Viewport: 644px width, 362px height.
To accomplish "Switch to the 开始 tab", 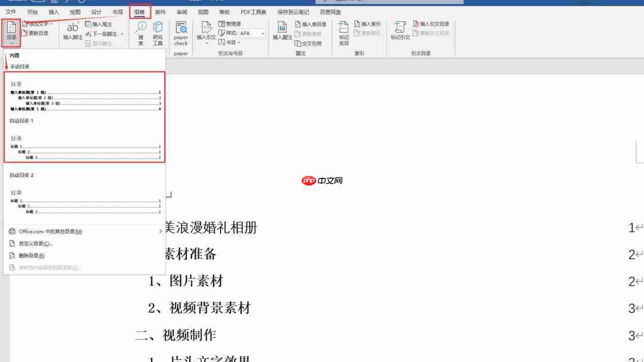I will click(x=32, y=12).
